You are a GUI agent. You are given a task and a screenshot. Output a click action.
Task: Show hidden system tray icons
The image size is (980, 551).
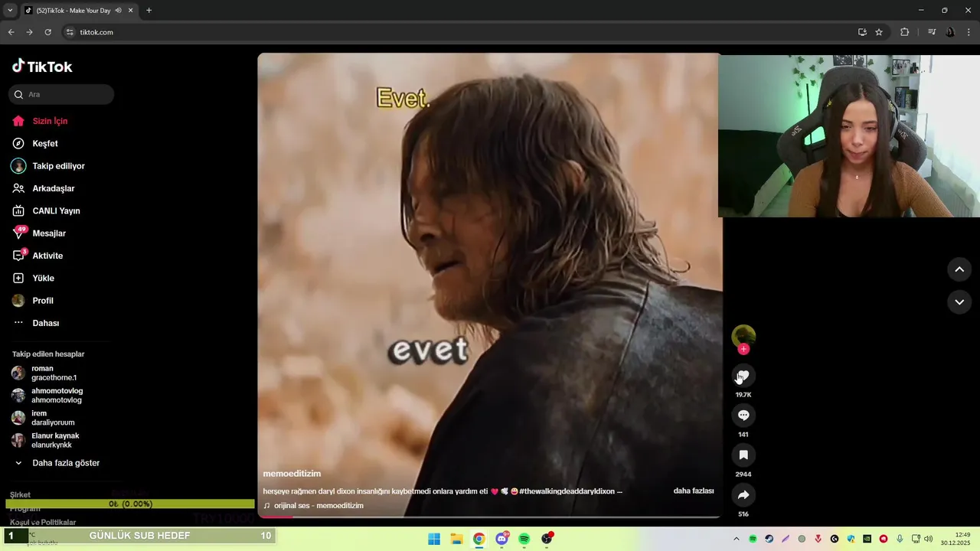737,539
